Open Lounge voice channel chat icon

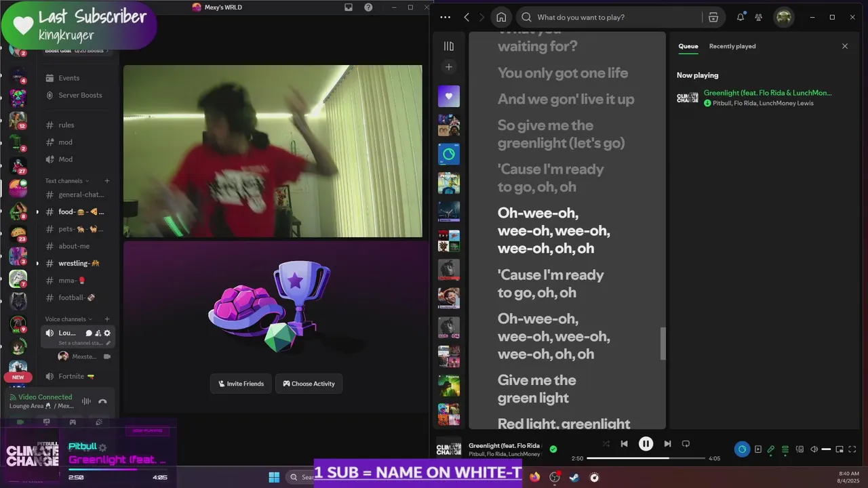point(89,333)
